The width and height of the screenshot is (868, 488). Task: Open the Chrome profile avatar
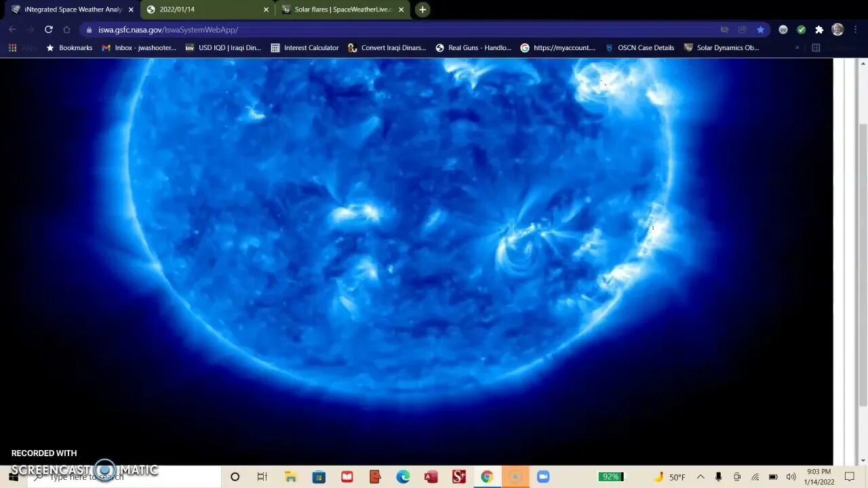[837, 30]
